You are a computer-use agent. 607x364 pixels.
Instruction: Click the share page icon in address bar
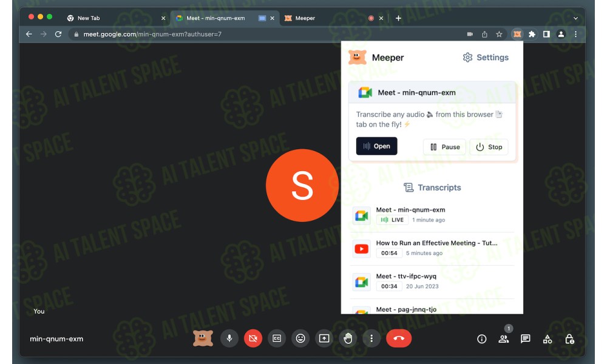coord(484,34)
